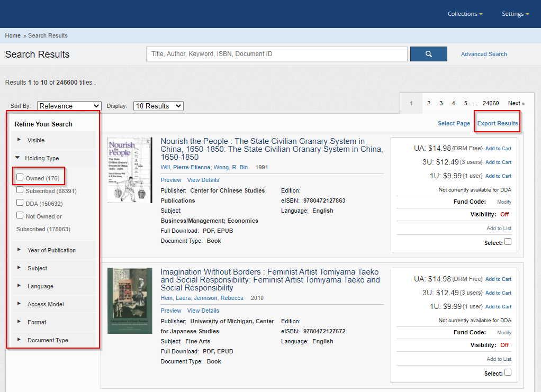
Task: Open Advanced Search
Action: click(x=483, y=53)
